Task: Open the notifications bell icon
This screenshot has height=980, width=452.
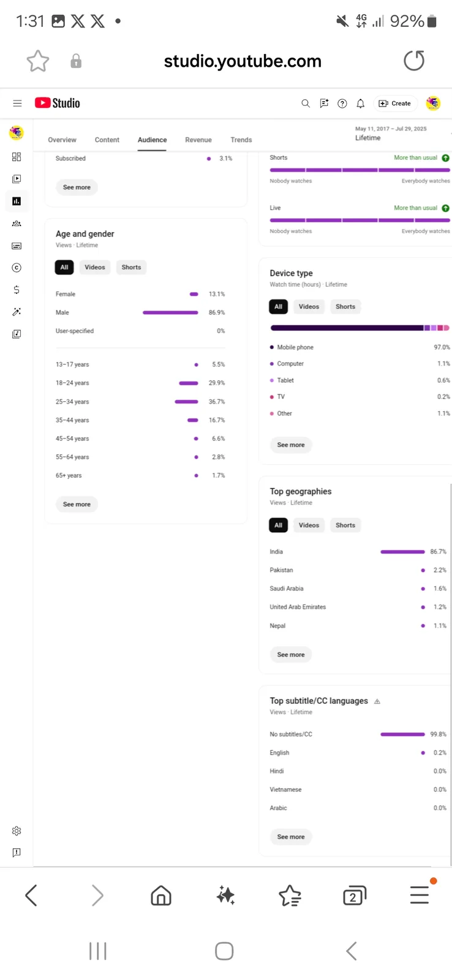Action: [x=360, y=104]
